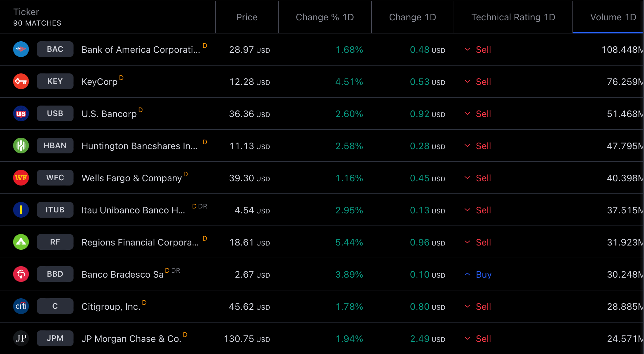Click the Huntington Bancshares green logo
Viewport: 644px width, 354px height.
21,146
